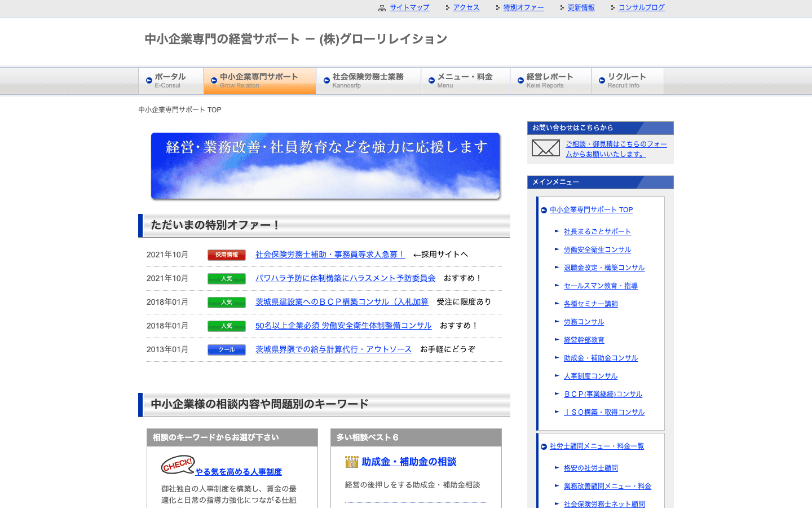Click the 人気 badge beside 50名以上企業 row
This screenshot has height=508, width=812.
click(227, 326)
